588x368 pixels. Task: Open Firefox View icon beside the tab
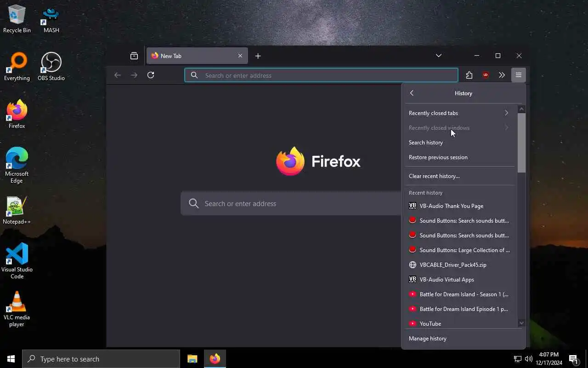point(134,56)
